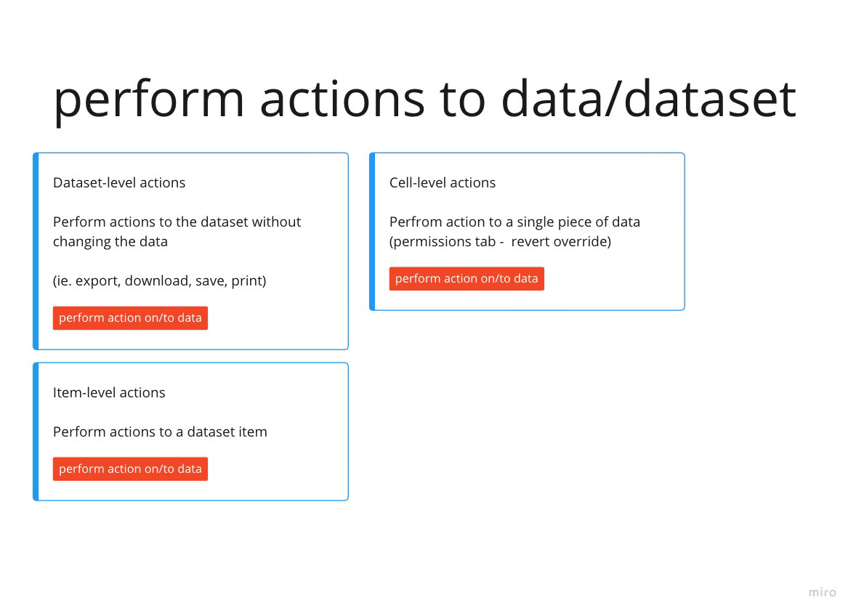856x616 pixels.
Task: Click 'Perform actions to a dataset item' text
Action: (x=160, y=431)
